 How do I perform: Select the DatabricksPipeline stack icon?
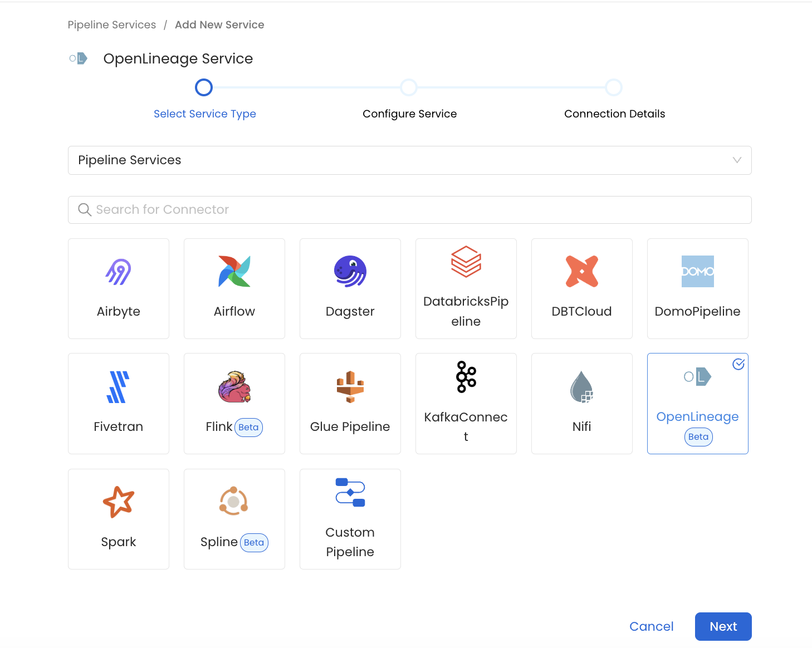(466, 262)
